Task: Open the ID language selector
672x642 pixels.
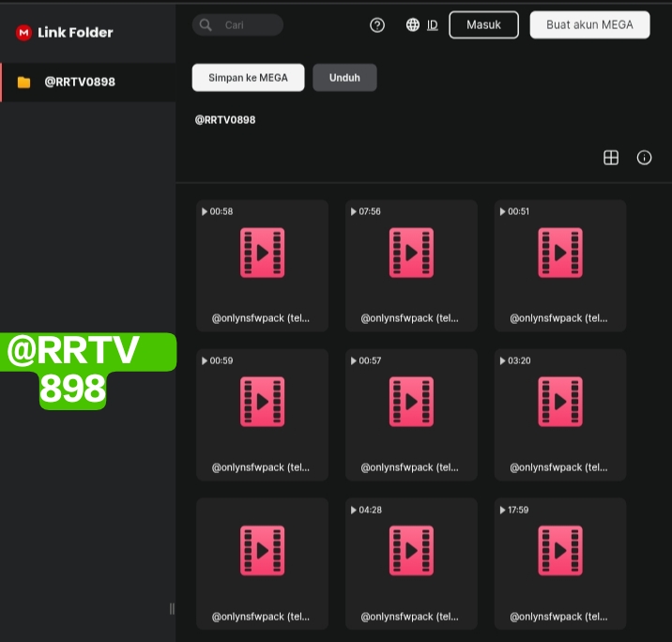Action: (433, 25)
